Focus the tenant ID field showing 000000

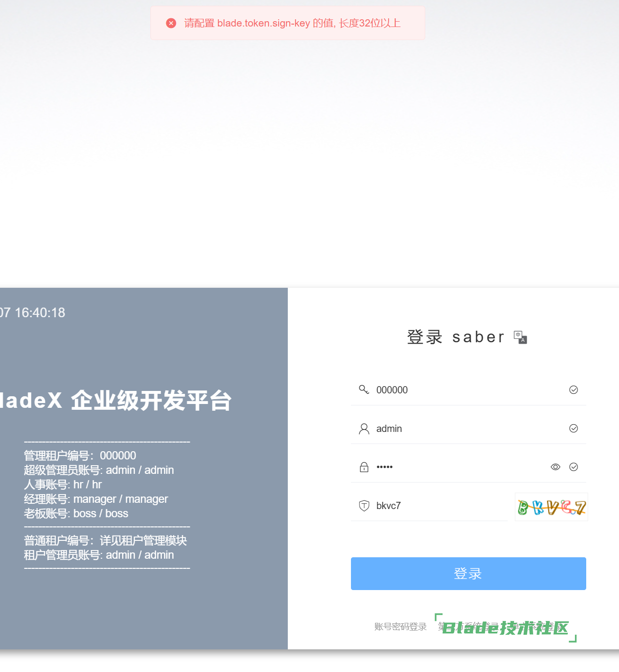(463, 390)
